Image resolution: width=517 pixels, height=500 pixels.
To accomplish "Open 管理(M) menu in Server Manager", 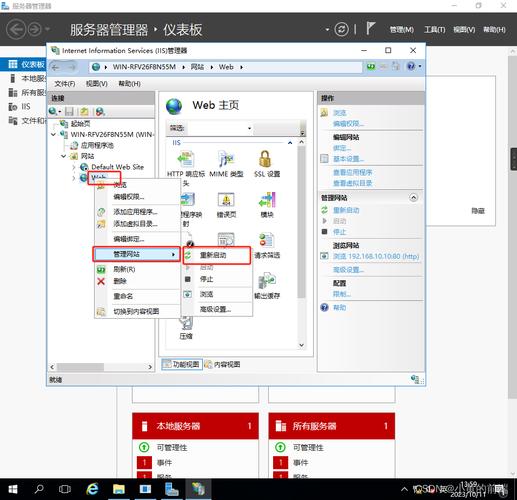I will click(x=402, y=30).
